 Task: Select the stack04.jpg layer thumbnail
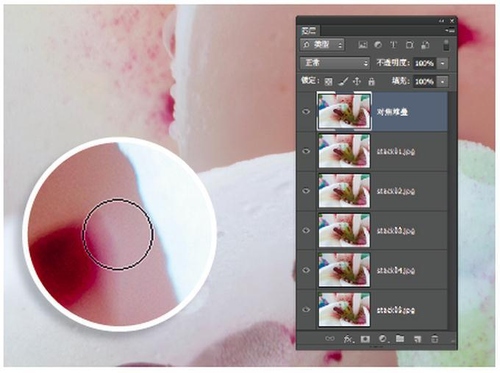point(344,270)
